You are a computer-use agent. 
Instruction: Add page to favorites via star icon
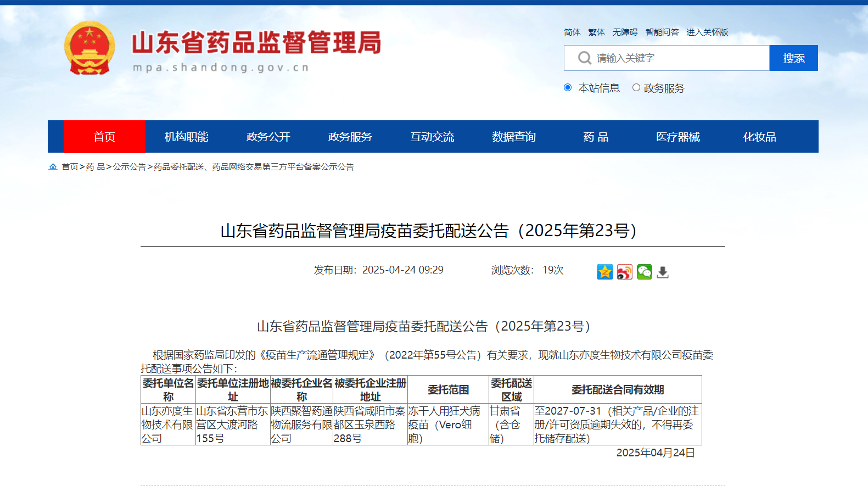pyautogui.click(x=605, y=272)
